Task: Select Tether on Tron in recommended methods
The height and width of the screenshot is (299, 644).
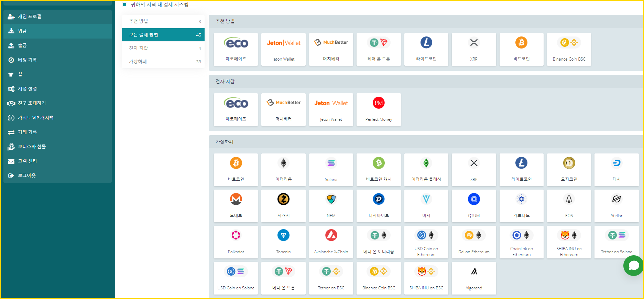Action: click(379, 49)
